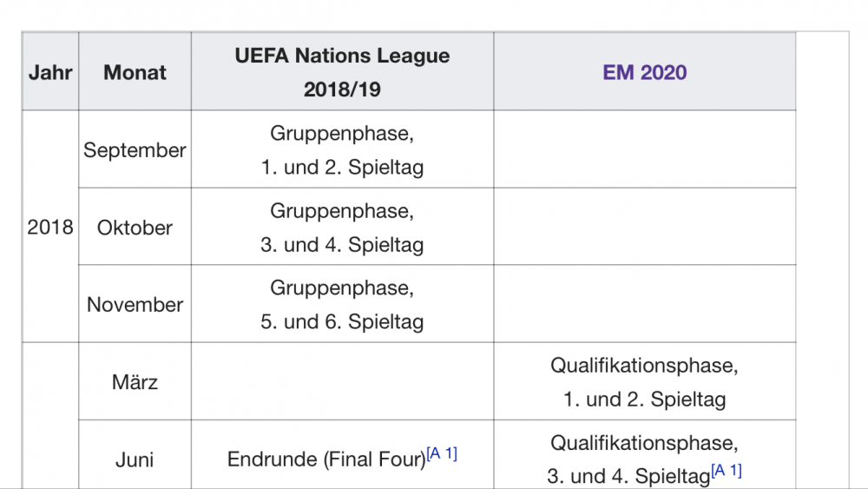
Task: Click empty EM 2020 cell in September row
Action: pos(644,149)
